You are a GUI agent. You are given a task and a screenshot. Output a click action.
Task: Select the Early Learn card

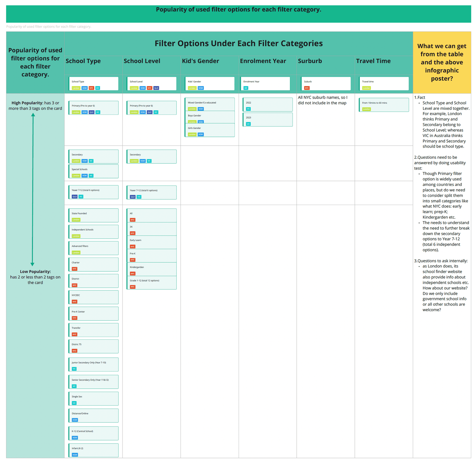[152, 242]
